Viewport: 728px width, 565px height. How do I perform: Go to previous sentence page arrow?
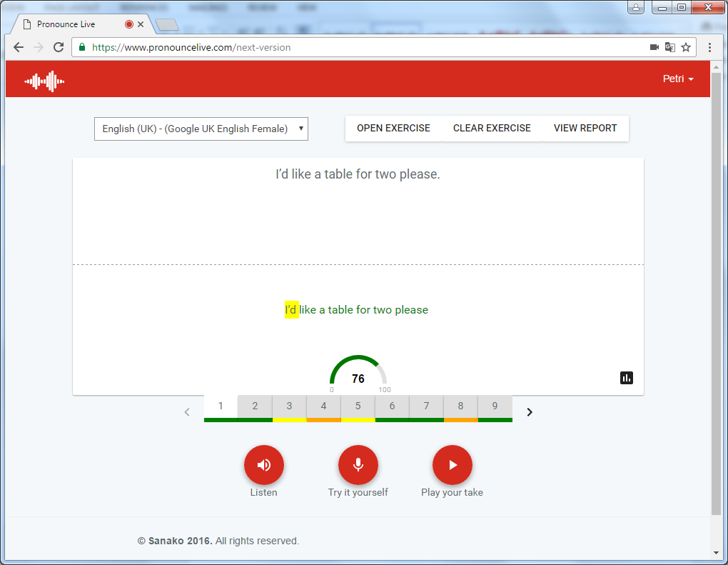(187, 411)
